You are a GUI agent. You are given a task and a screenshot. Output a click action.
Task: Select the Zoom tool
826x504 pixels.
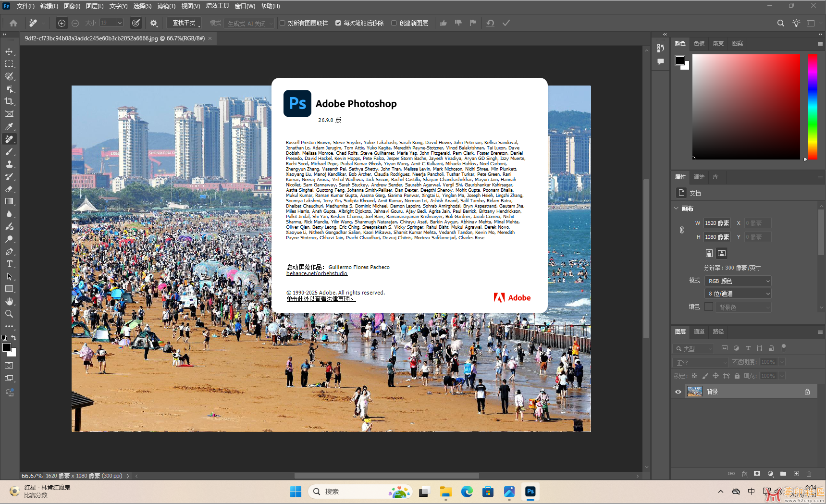[9, 314]
